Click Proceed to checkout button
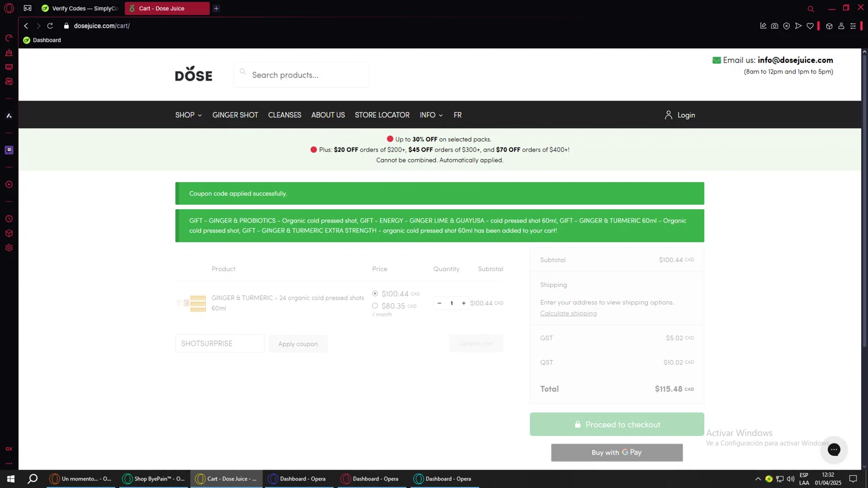 [617, 424]
